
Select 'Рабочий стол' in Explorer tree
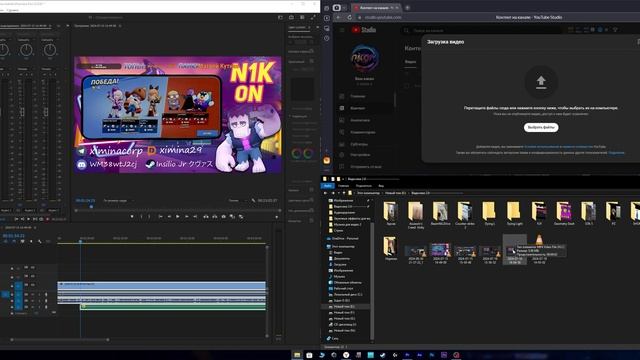tap(343, 288)
